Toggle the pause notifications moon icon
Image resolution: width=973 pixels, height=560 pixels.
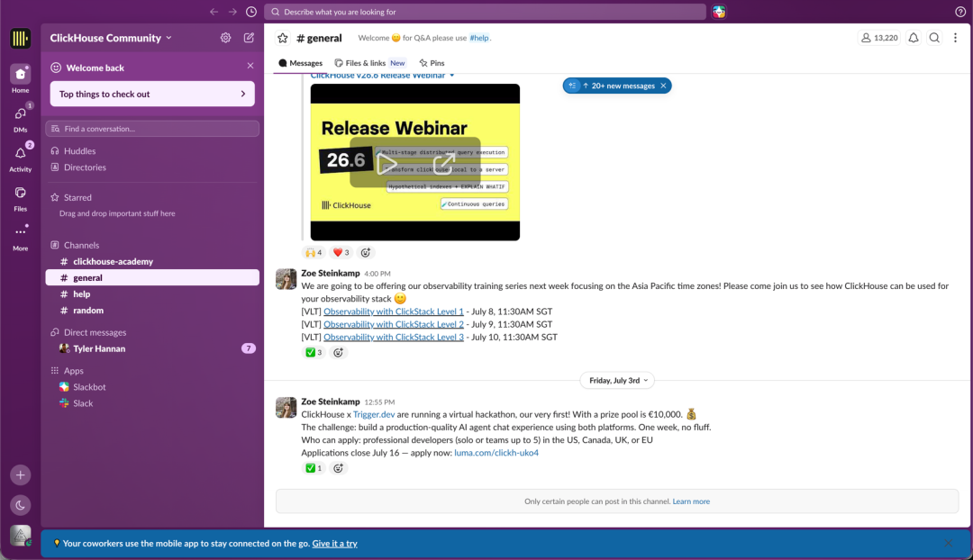tap(21, 505)
